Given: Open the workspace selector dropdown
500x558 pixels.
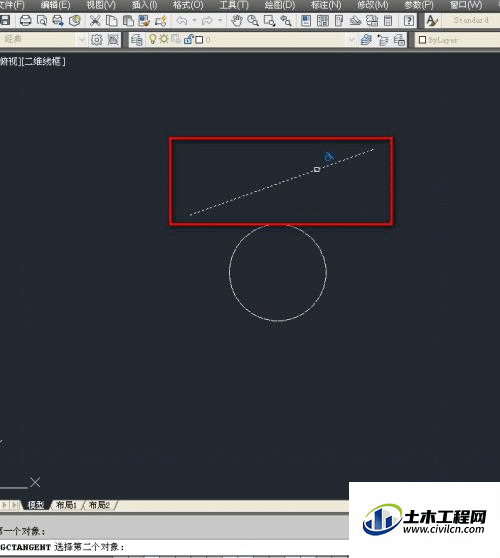Looking at the screenshot, I should (81, 40).
